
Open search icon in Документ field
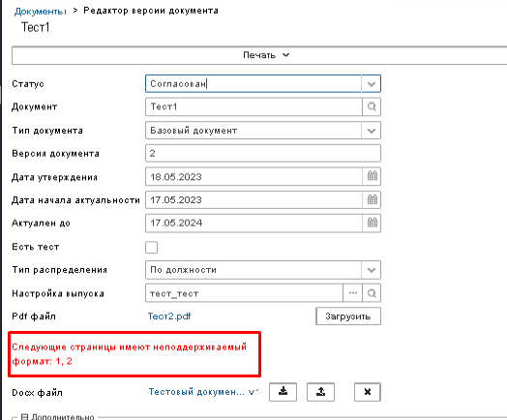pos(372,106)
